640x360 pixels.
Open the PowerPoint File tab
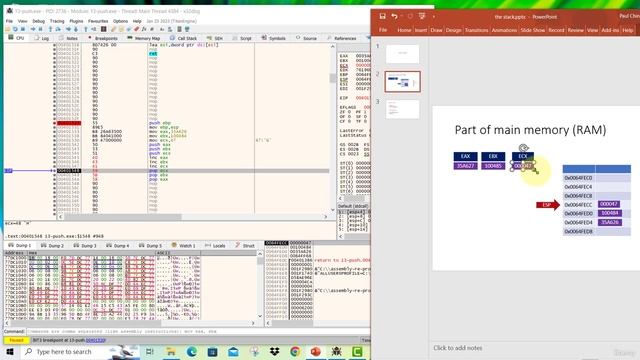(x=383, y=30)
